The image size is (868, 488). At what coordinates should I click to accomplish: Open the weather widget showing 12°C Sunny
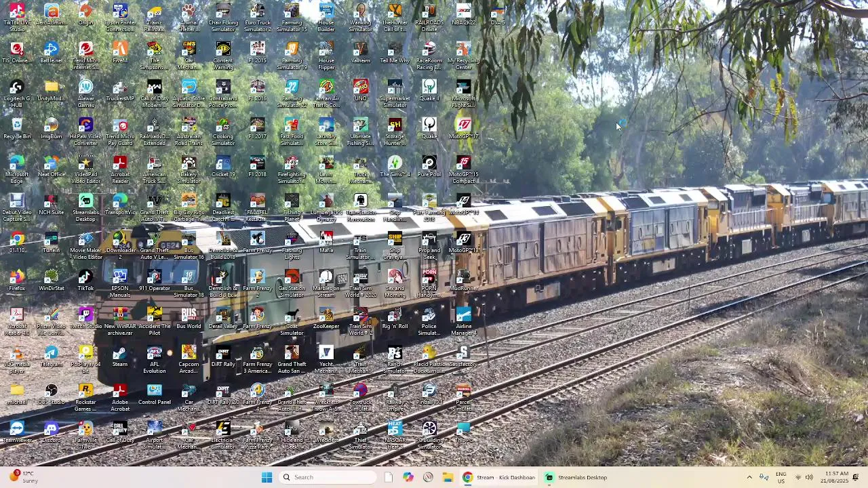click(22, 477)
